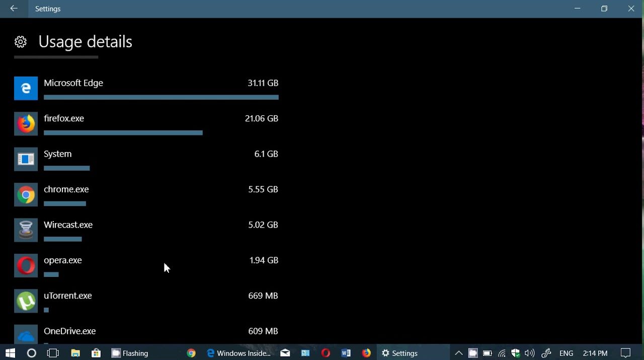Click the uTorrent icon in usage list
644x360 pixels.
(26, 301)
